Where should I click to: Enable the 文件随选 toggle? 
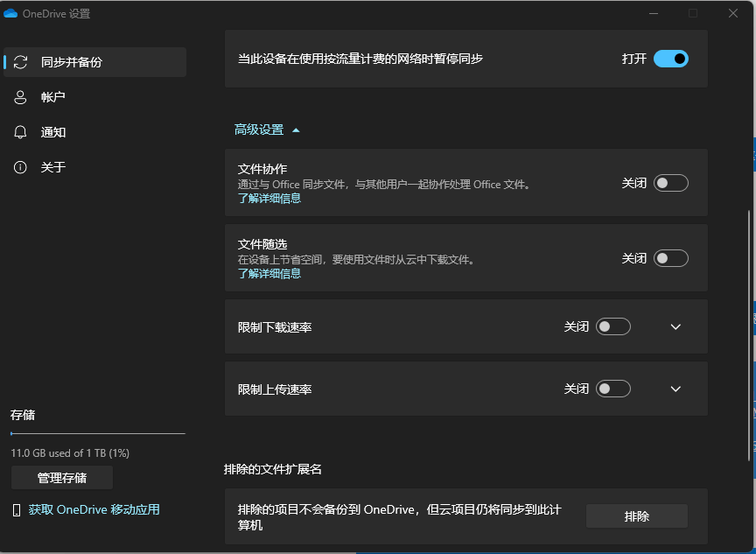click(x=670, y=258)
